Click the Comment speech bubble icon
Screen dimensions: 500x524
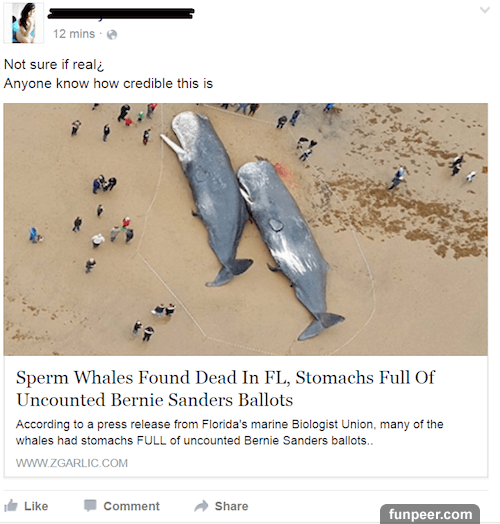(x=90, y=506)
